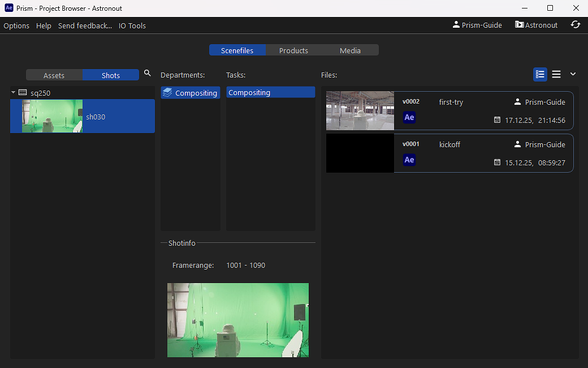Viewport: 588px width, 368px height.
Task: Select the Compositing department icon
Action: pyautogui.click(x=168, y=92)
